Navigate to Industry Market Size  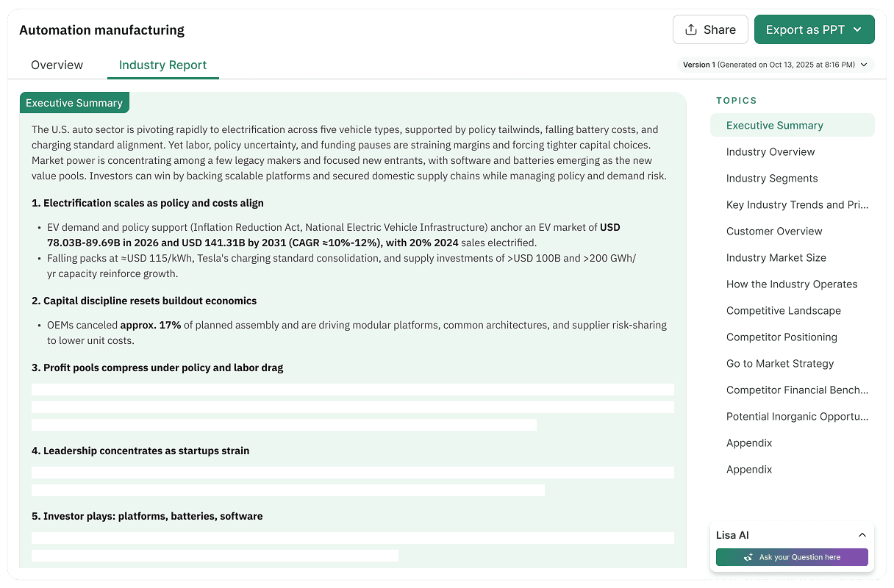[x=776, y=257]
